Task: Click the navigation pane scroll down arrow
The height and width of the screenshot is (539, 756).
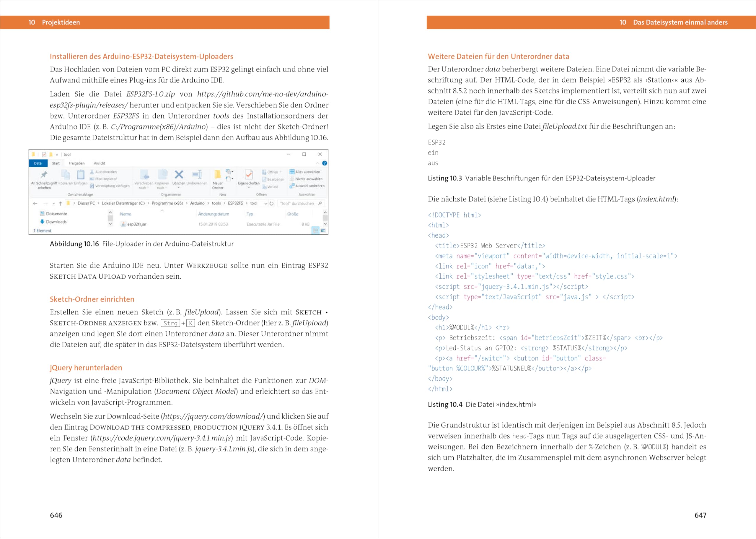Action: click(110, 224)
